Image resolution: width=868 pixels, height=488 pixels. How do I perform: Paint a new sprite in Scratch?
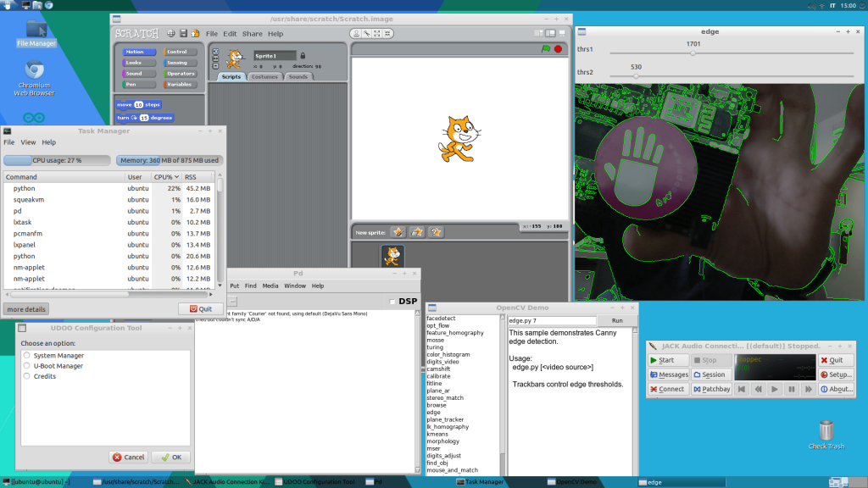coord(398,232)
